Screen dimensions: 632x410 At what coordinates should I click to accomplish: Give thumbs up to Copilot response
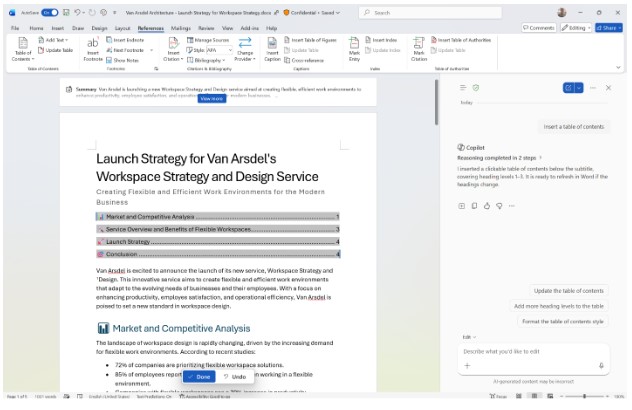487,206
